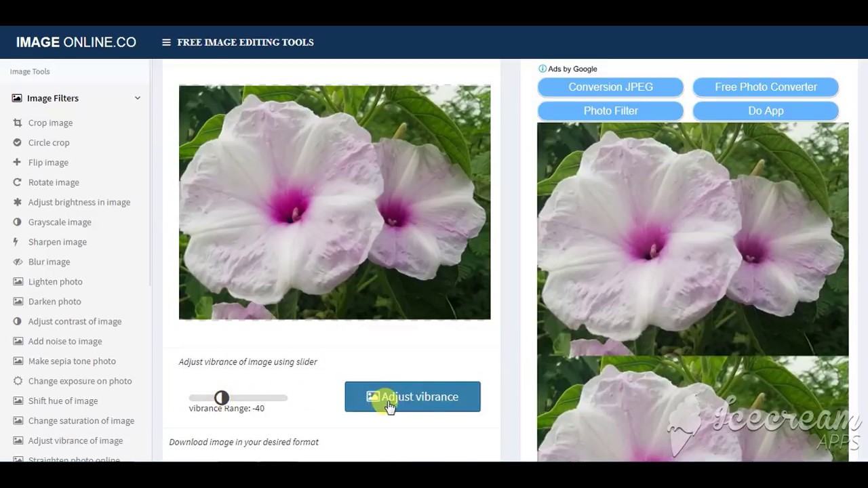This screenshot has height=488, width=868.
Task: Open Adjust contrast of image tool
Action: pyautogui.click(x=75, y=321)
